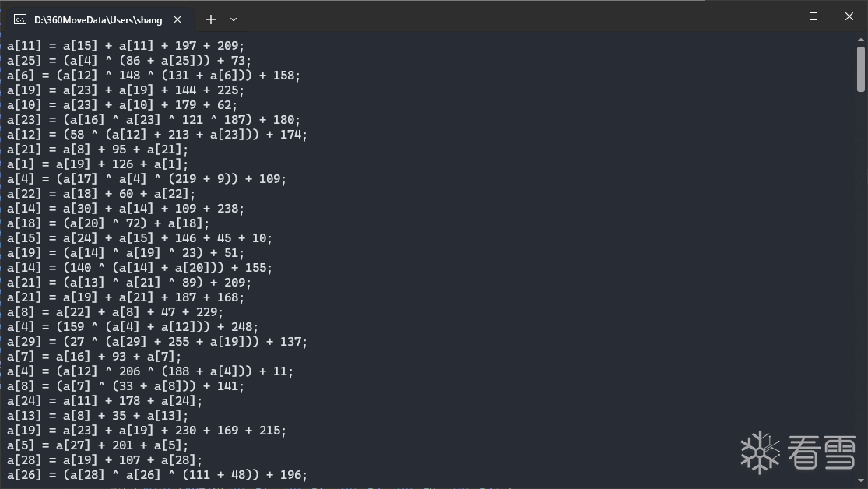The image size is (868, 489).
Task: Click the empty scrollbar track below the thumb
Action: 860,273
